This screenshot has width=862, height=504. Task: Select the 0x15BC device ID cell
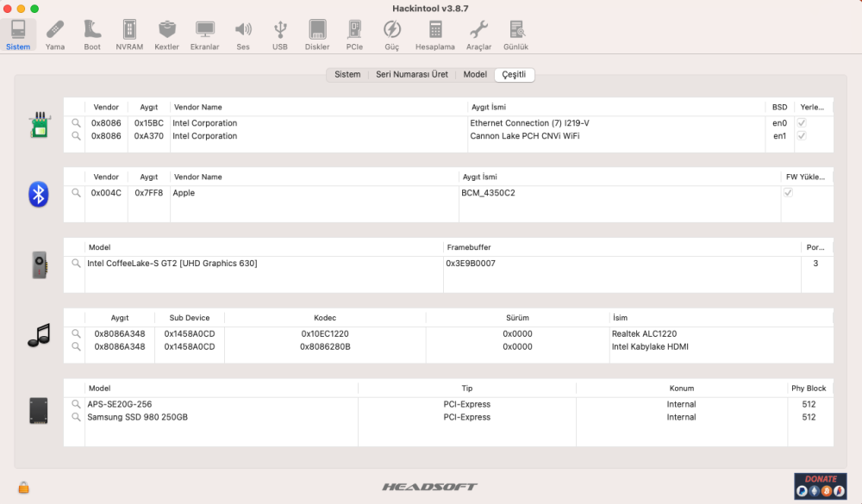pos(149,123)
